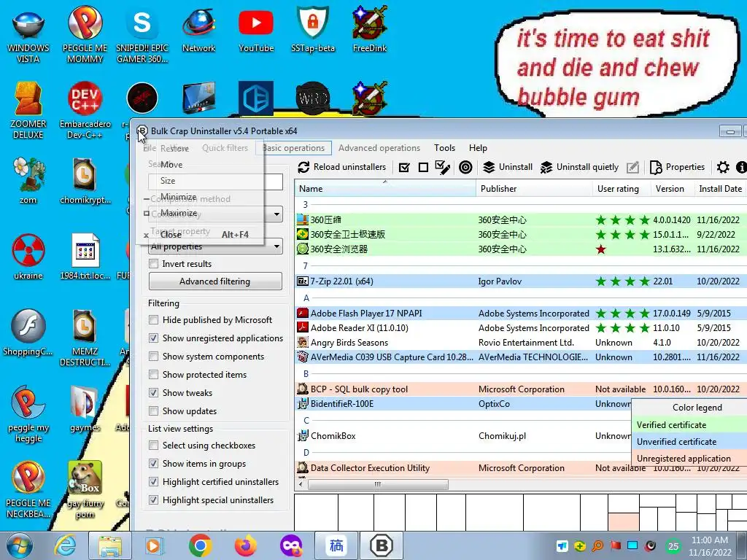The image size is (747, 560).
Task: Open Windows Explorer from taskbar
Action: pyautogui.click(x=110, y=545)
